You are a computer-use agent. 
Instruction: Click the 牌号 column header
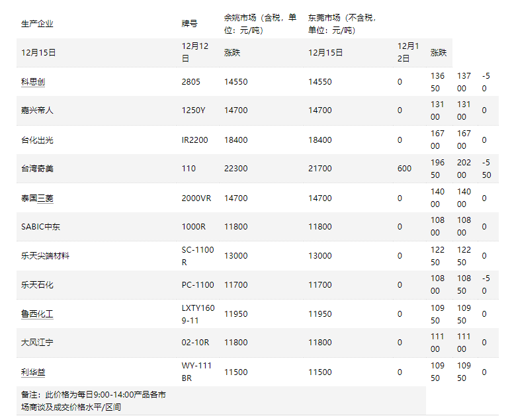coord(189,24)
